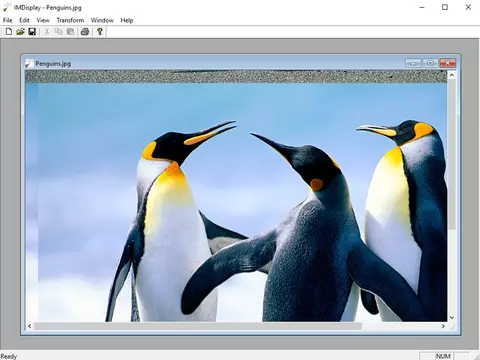This screenshot has width=480, height=360.
Task: Click the Copy toolbar icon
Action: (x=59, y=32)
